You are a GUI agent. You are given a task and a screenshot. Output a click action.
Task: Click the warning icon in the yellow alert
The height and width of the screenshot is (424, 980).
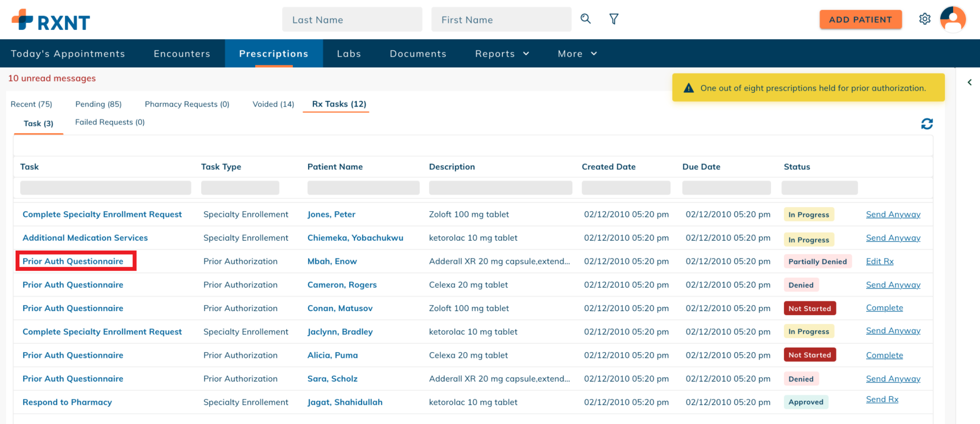coord(688,88)
